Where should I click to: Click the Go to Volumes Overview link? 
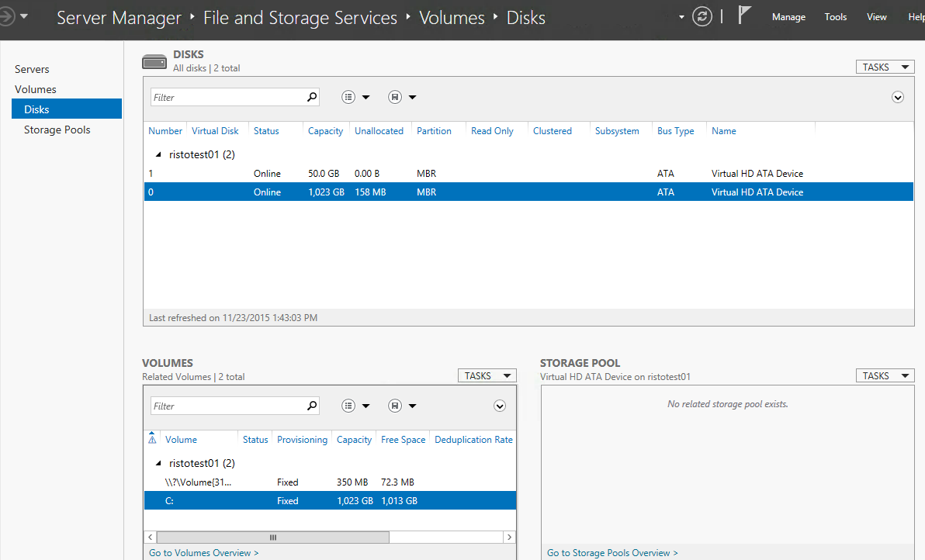click(x=203, y=552)
